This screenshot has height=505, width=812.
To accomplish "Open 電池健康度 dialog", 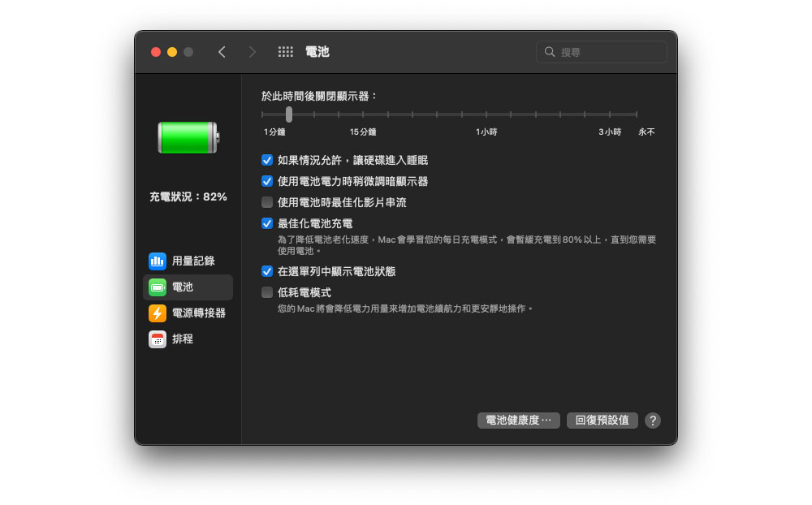I will click(518, 421).
